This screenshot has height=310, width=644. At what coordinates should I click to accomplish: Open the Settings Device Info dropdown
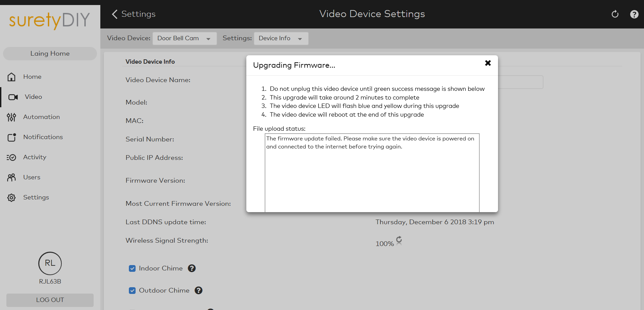pyautogui.click(x=281, y=39)
